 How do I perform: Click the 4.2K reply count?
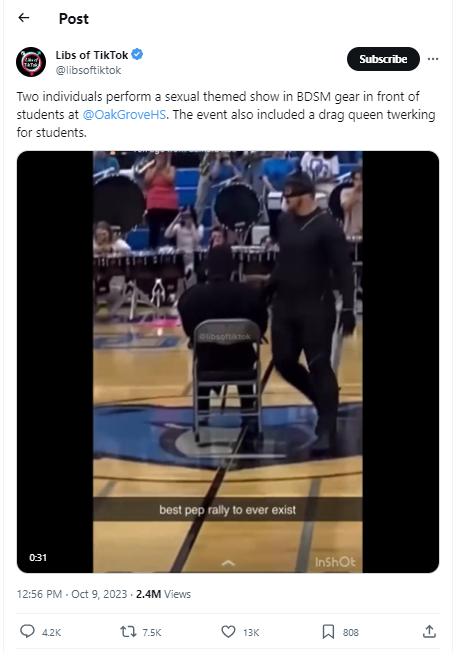click(x=52, y=633)
